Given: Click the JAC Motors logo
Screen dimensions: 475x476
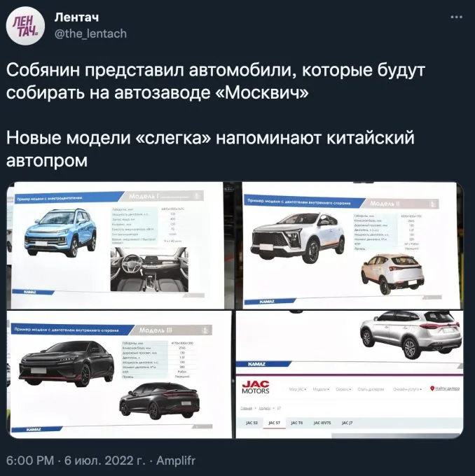Looking at the screenshot, I should (x=256, y=388).
